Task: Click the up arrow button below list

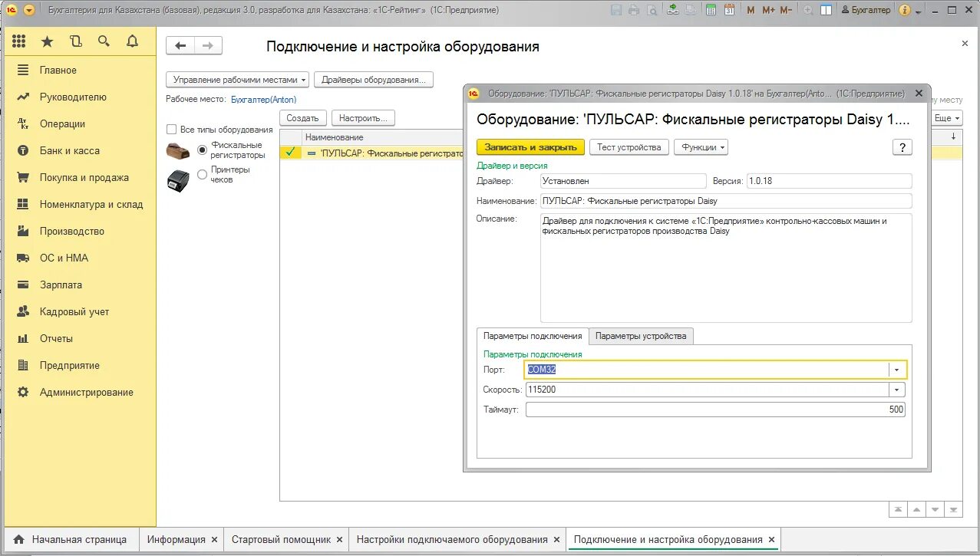Action: (x=916, y=509)
